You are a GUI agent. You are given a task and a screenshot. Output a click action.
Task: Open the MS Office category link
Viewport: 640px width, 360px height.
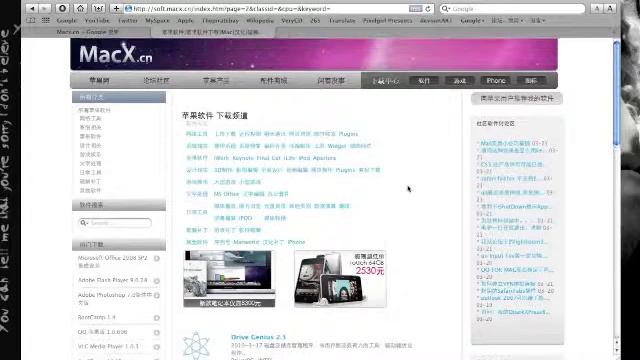tap(226, 194)
